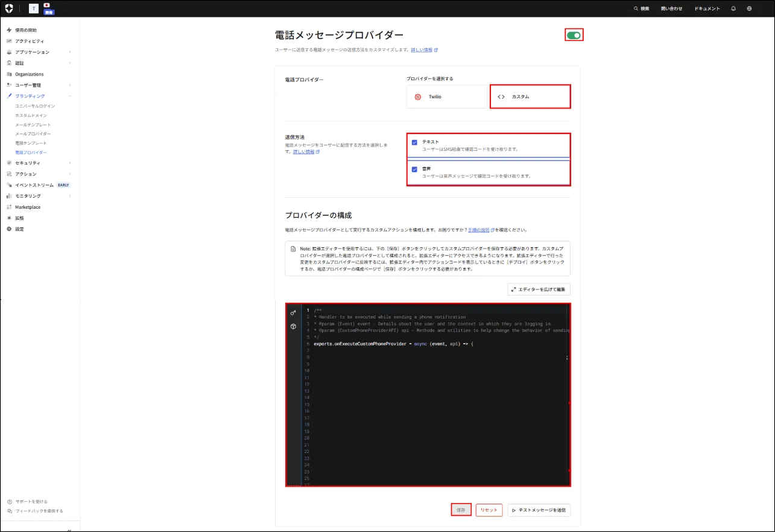Click テストメッセージを送信 button
This screenshot has width=775, height=532.
point(539,510)
